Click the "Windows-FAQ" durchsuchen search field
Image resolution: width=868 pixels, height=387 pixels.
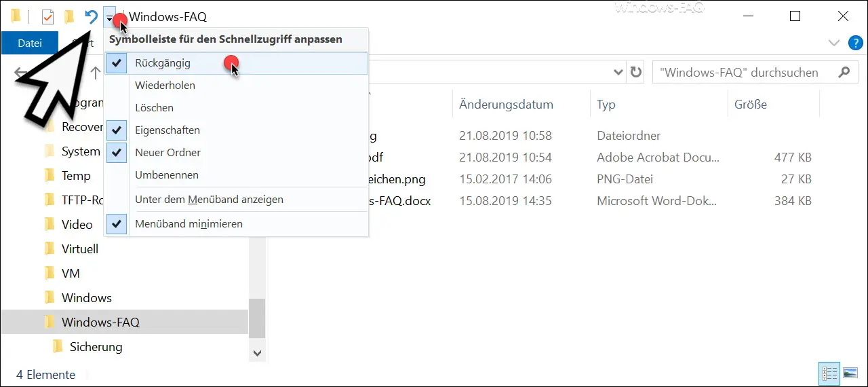pyautogui.click(x=739, y=72)
